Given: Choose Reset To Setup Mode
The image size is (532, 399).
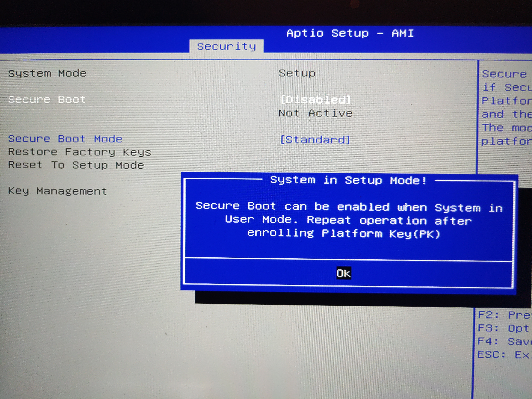Looking at the screenshot, I should [76, 165].
